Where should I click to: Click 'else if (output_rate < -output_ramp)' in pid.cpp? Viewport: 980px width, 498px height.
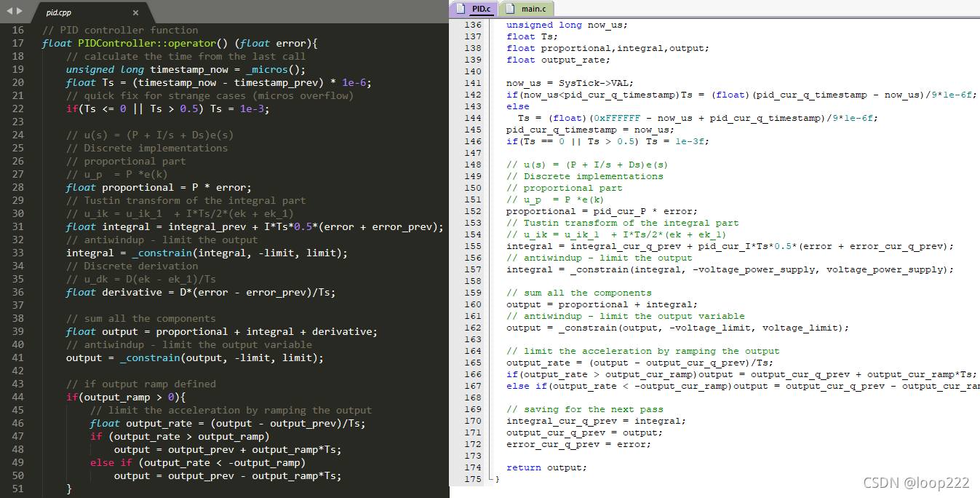click(198, 462)
